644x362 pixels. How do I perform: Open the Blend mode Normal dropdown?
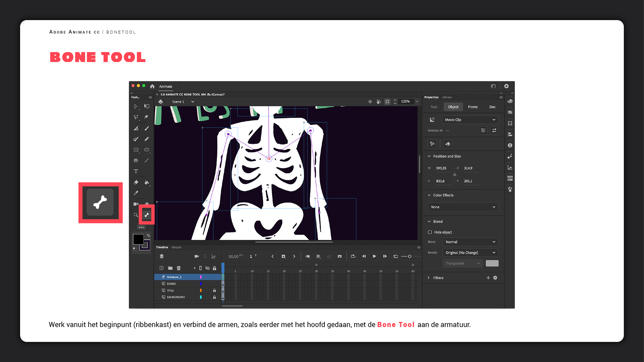coord(470,242)
